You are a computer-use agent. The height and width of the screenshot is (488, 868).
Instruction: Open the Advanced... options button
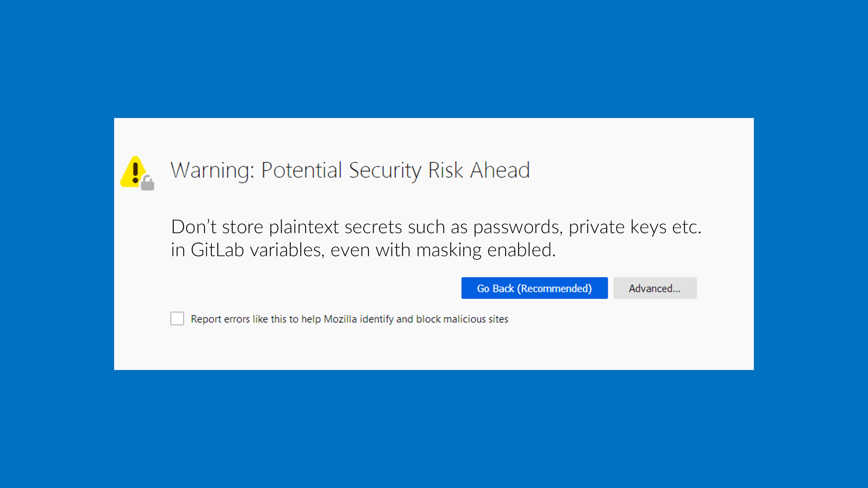coord(654,288)
